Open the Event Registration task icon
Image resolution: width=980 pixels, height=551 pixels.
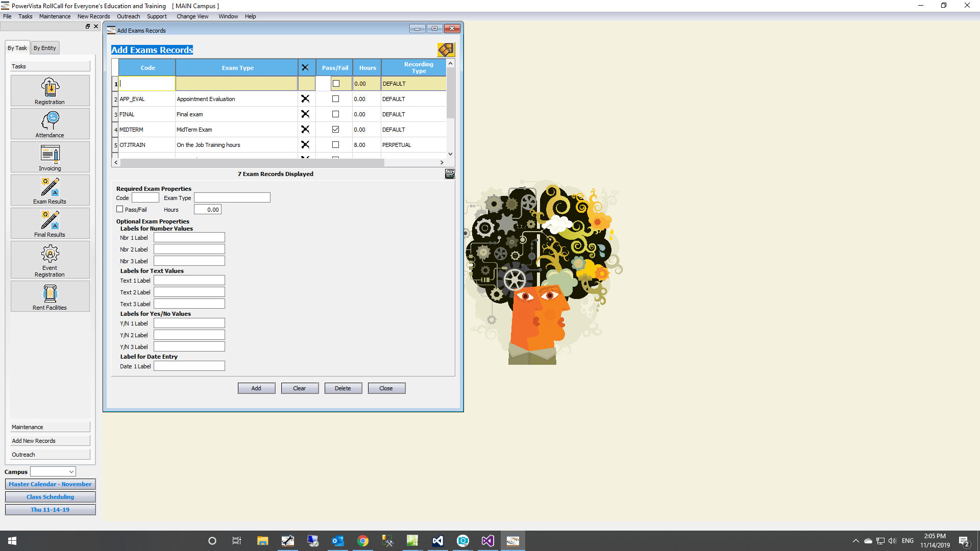pyautogui.click(x=50, y=260)
